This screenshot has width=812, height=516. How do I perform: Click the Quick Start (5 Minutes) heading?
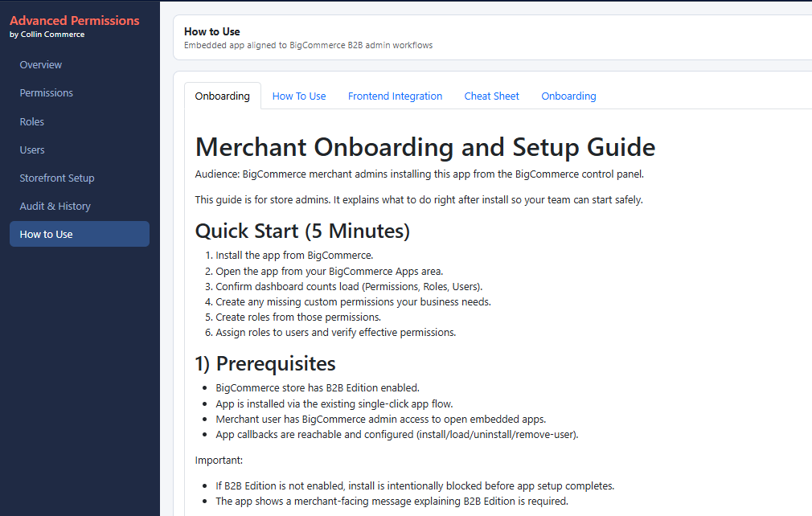(302, 231)
